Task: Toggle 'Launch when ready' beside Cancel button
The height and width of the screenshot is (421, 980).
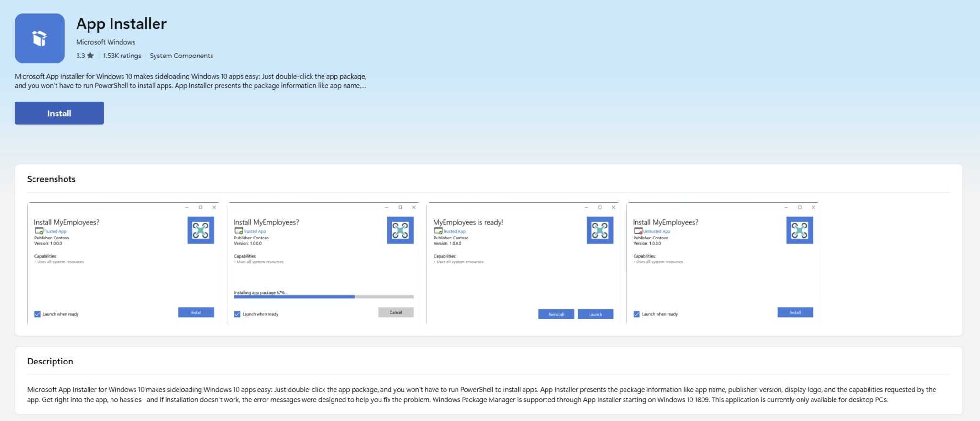Action: [237, 314]
